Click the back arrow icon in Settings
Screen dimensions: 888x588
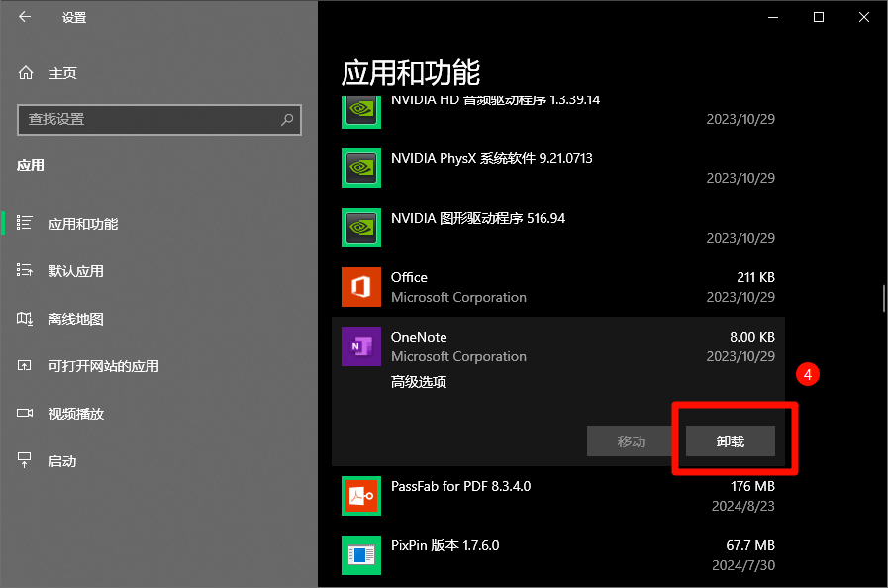25,17
